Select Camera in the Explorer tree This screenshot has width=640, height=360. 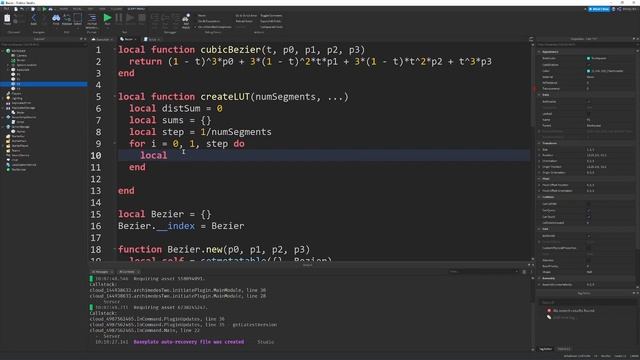[21, 56]
